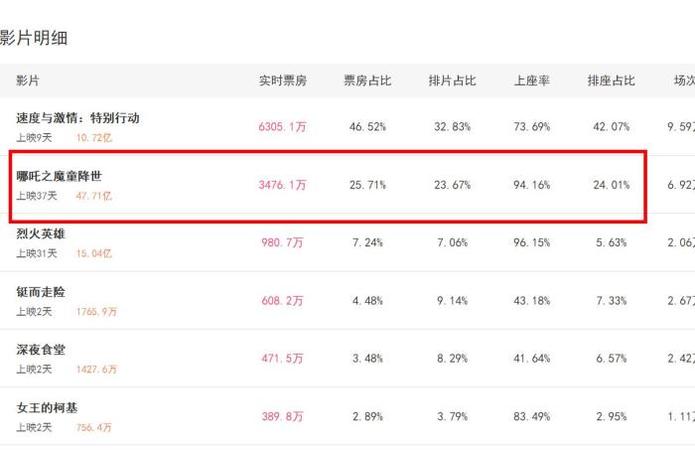Open the 烈火英雄 movie entry
This screenshot has width=695, height=450.
[41, 234]
